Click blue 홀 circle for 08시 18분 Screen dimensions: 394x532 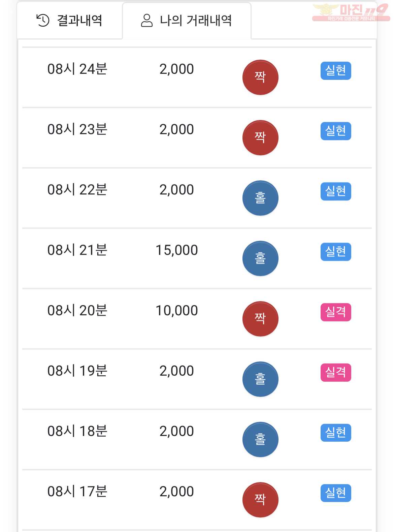point(260,439)
